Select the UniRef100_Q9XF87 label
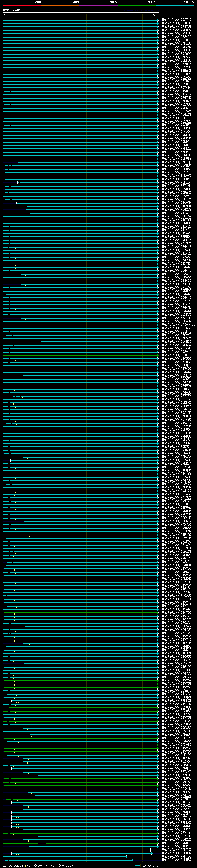The height and width of the screenshot is (868, 197). click(177, 33)
